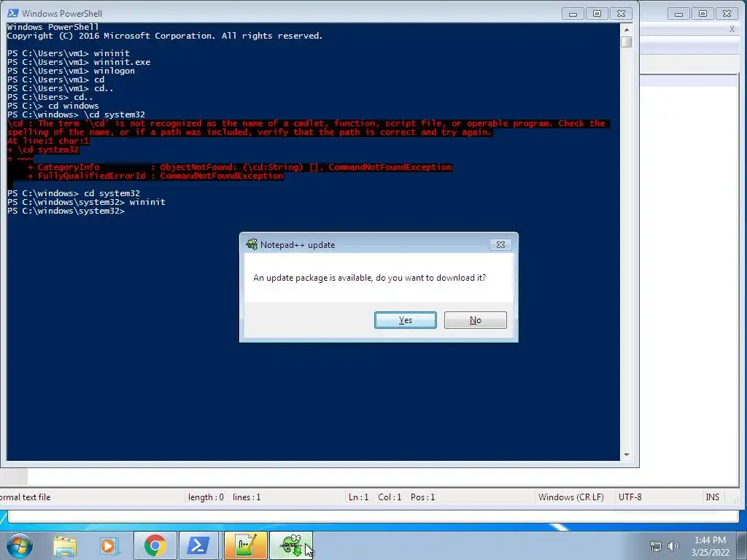747x560 pixels.
Task: Maximize the background Notepad++ window
Action: click(703, 14)
